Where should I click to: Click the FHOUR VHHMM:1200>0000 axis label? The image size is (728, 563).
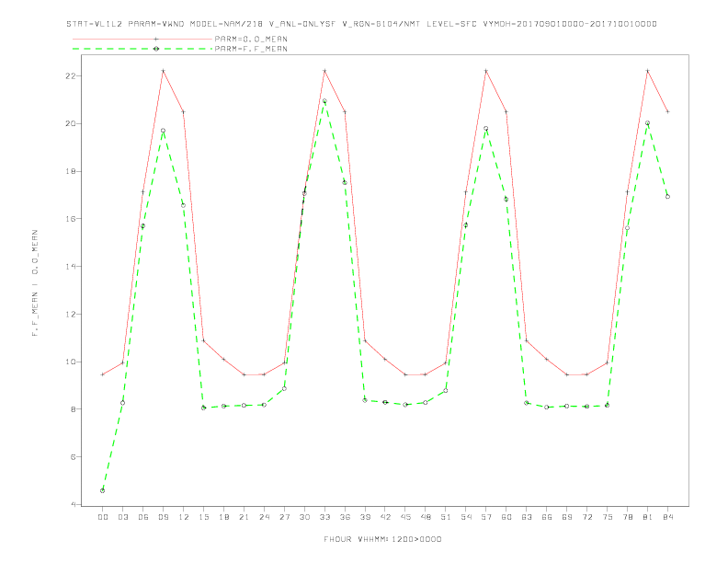pyautogui.click(x=382, y=539)
